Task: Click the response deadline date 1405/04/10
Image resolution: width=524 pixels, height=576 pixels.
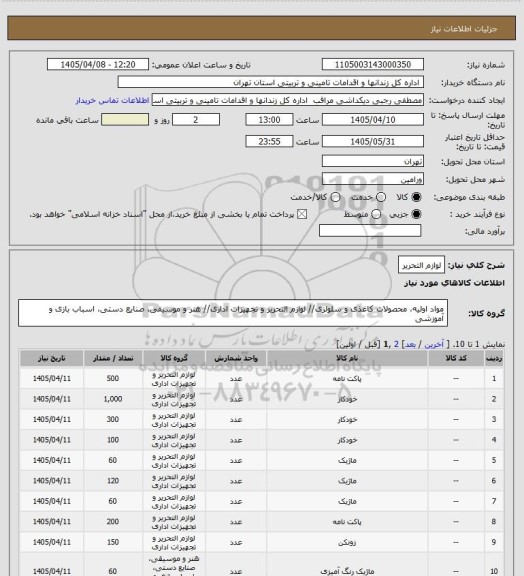Action: (x=373, y=120)
